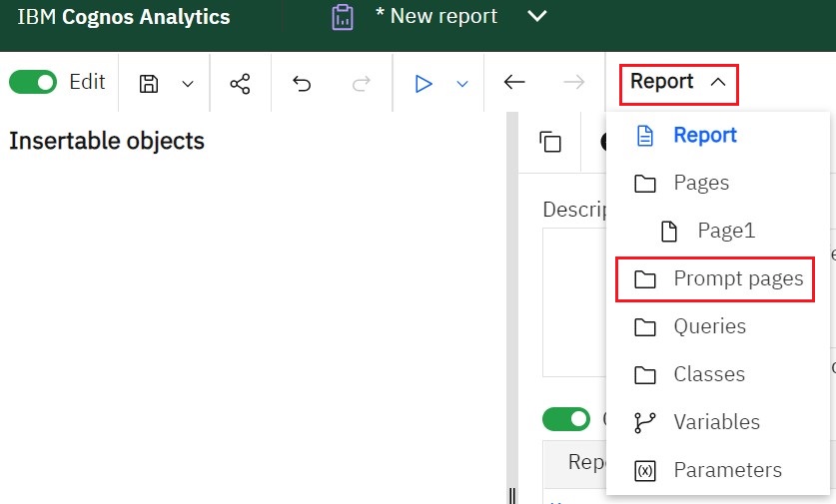Image resolution: width=836 pixels, height=504 pixels.
Task: Open the Run options dropdown arrow
Action: pyautogui.click(x=462, y=84)
